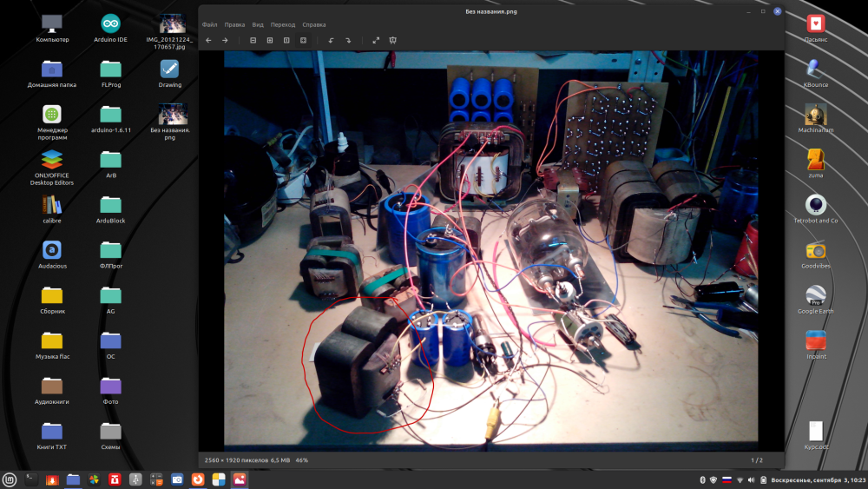Open the Правка menu
Screen dimensions: 868x489
234,24
